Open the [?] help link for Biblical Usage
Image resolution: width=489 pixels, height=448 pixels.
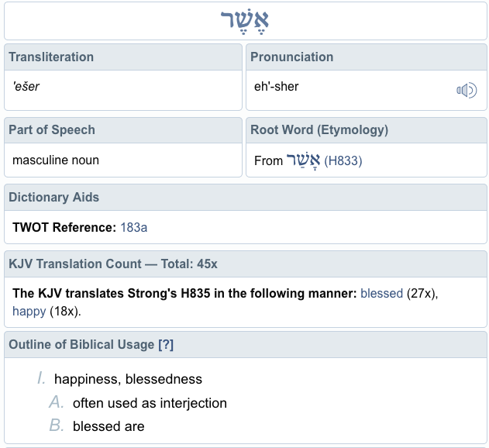tap(166, 345)
